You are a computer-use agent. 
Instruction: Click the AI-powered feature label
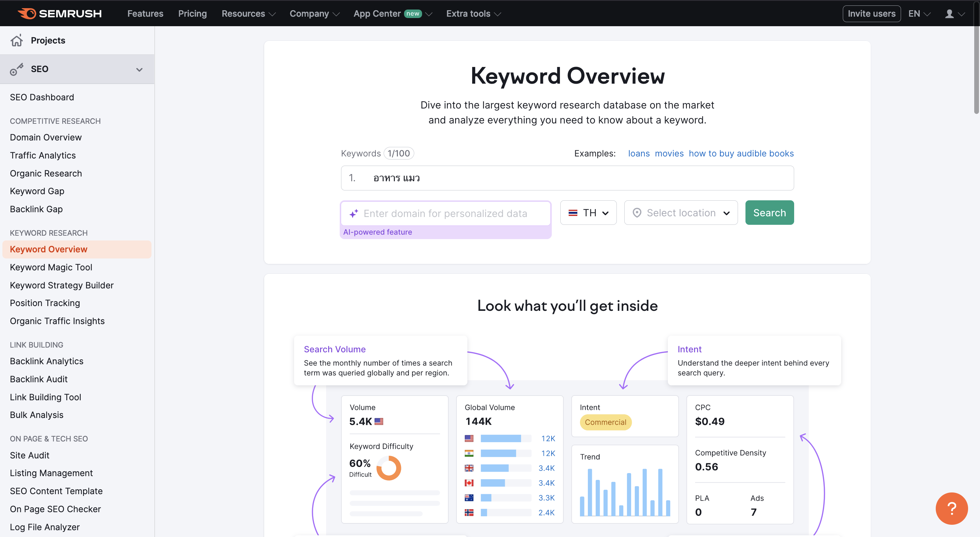point(377,232)
